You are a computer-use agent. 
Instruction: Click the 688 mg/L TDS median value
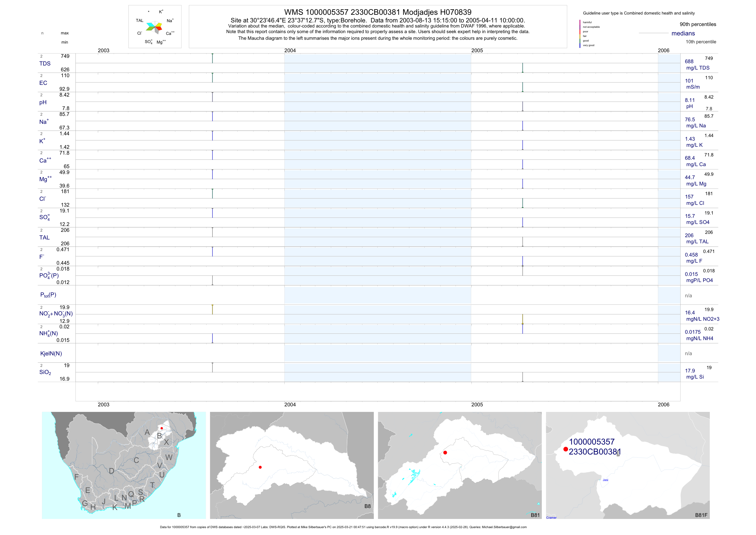689,62
